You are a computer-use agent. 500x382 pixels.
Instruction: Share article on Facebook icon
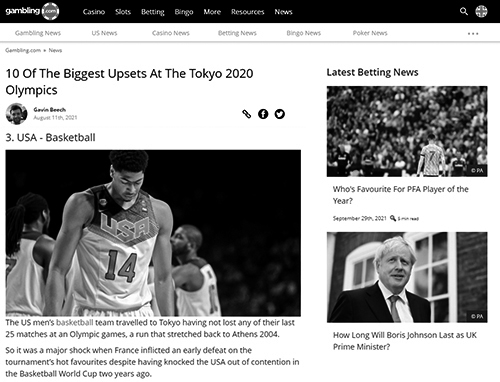[263, 114]
